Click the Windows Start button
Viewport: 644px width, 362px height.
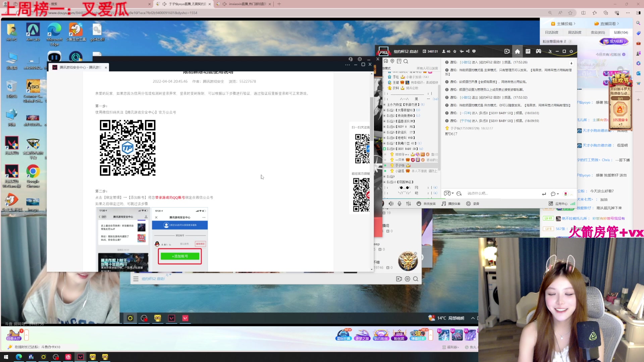pyautogui.click(x=6, y=357)
